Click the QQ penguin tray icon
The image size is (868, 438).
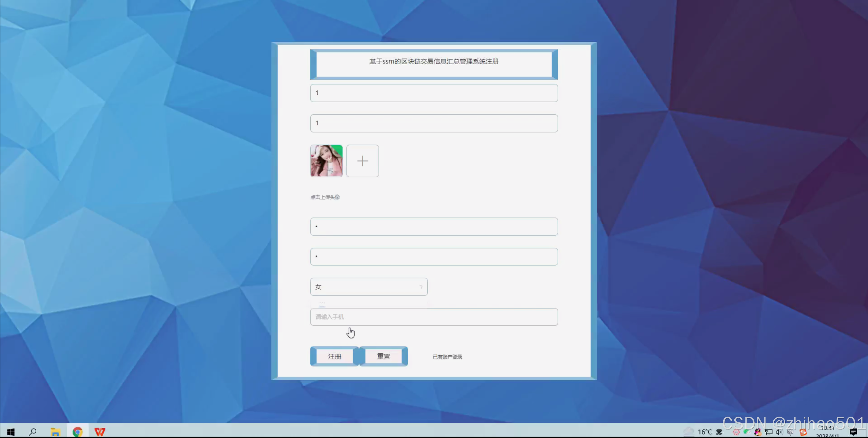click(x=757, y=432)
